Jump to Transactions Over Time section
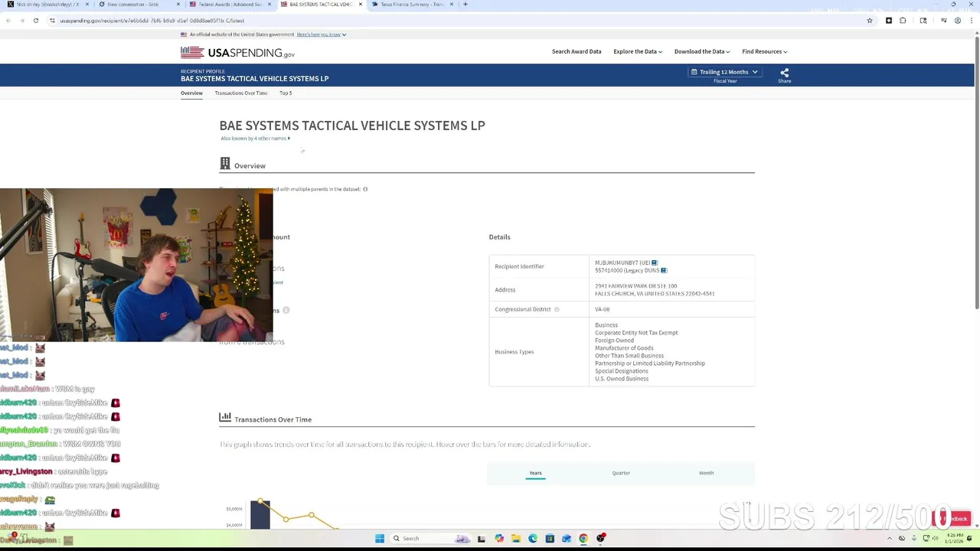The width and height of the screenshot is (980, 551). (241, 93)
